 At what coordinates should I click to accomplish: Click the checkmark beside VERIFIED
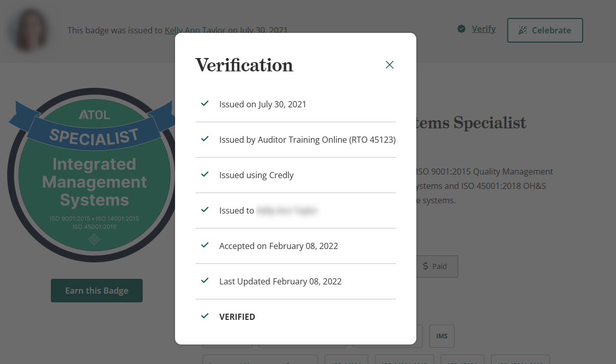tap(205, 316)
